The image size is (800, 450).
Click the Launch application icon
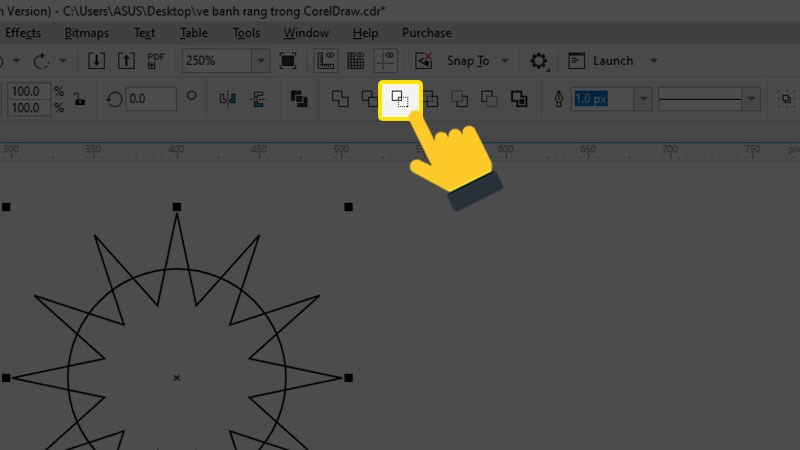(x=577, y=61)
